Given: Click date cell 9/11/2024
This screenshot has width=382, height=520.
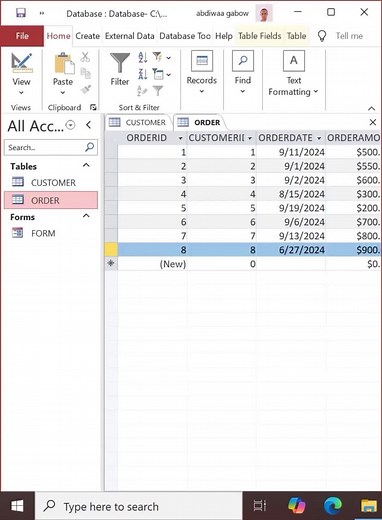Looking at the screenshot, I should 291,152.
